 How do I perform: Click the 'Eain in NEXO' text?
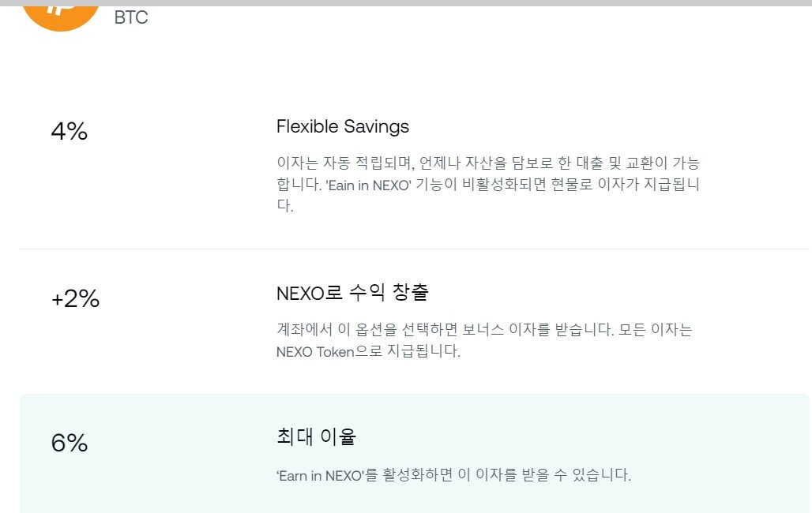tap(368, 185)
